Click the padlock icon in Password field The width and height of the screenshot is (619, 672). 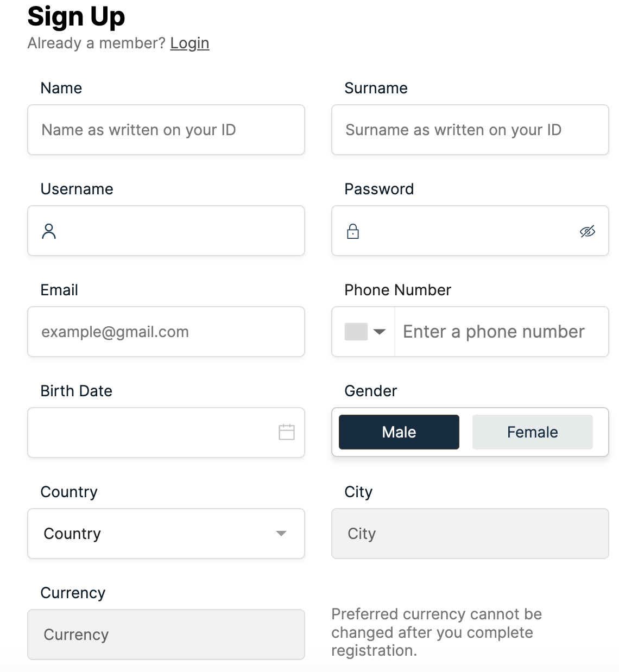(353, 231)
